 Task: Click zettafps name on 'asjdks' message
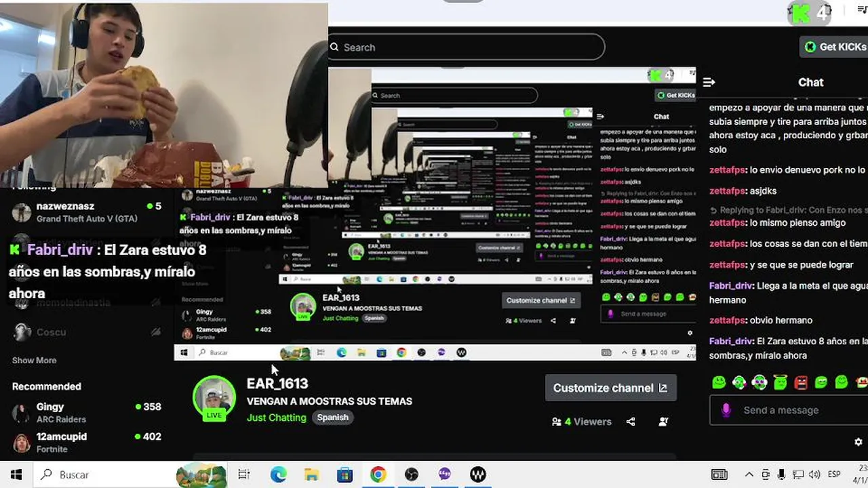[x=728, y=191]
